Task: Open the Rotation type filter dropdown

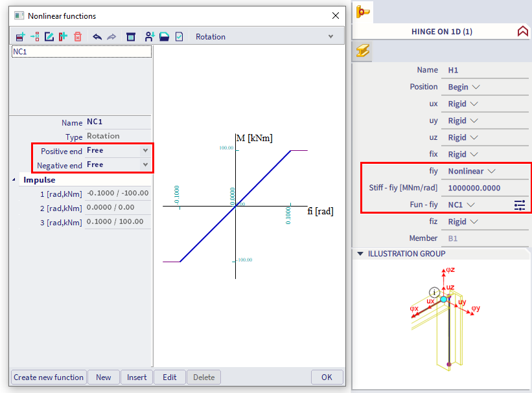Action: pos(330,37)
